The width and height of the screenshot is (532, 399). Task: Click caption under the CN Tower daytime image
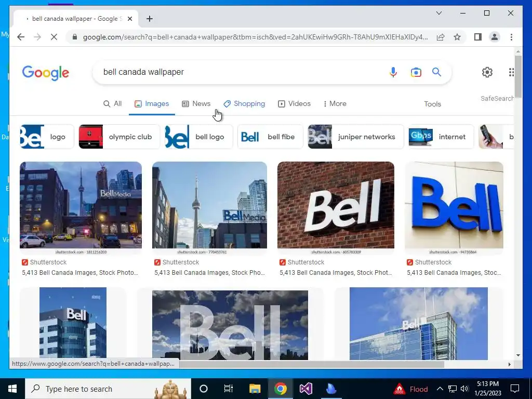[x=210, y=273]
